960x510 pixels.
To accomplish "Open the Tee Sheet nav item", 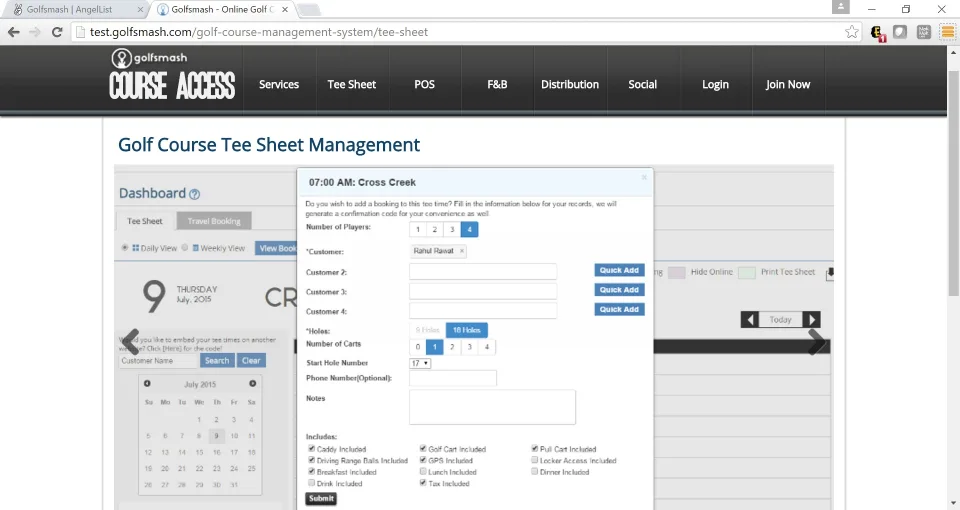I will click(x=351, y=84).
